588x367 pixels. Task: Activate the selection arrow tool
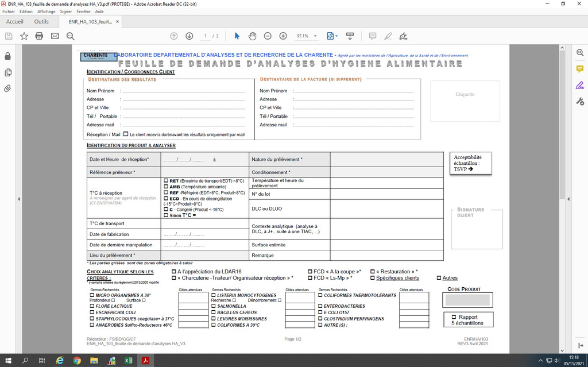237,36
